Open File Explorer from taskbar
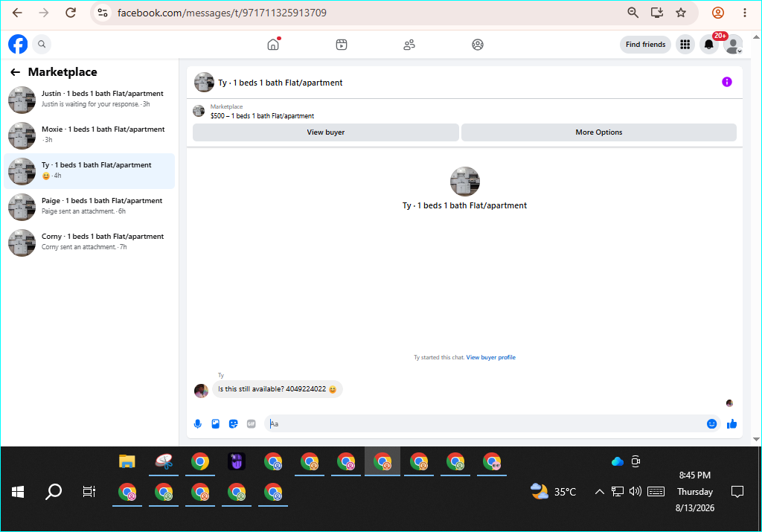Viewport: 762px width, 532px height. coord(127,461)
